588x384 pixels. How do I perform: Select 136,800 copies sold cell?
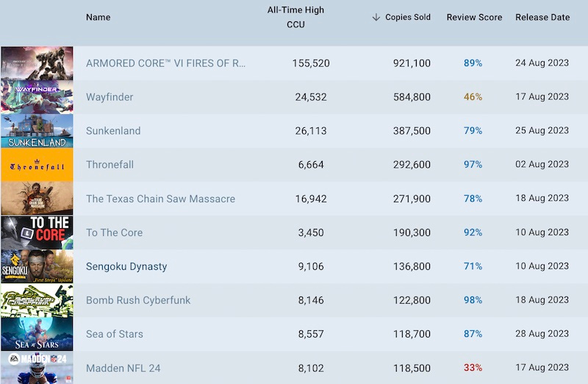tap(412, 266)
